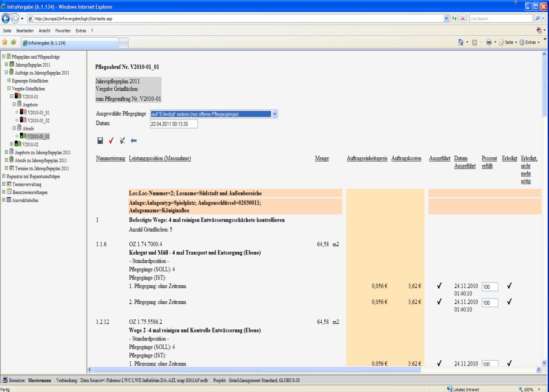Toggle Ausgeführt checkmark for first 2. Pflegegang
This screenshot has width=549, height=392.
point(439,302)
